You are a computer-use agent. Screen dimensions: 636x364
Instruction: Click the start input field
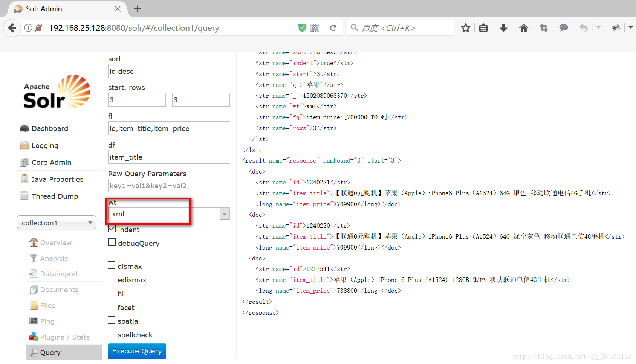(x=137, y=100)
